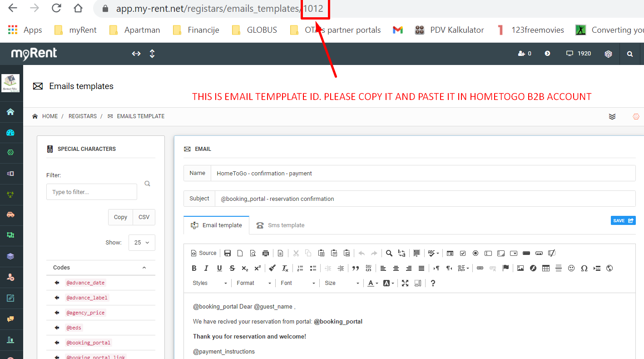Insert a numbered list

click(x=300, y=268)
